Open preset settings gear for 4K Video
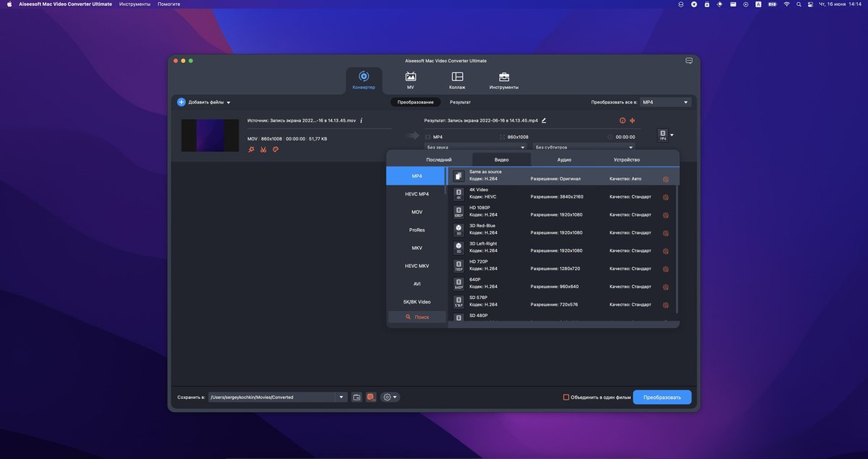This screenshot has width=868, height=459. click(x=665, y=196)
